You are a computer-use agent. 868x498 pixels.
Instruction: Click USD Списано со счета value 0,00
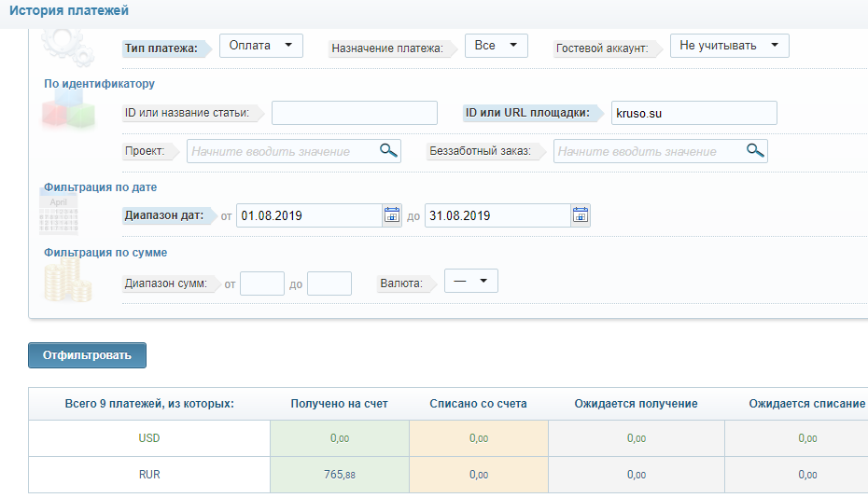pyautogui.click(x=478, y=438)
